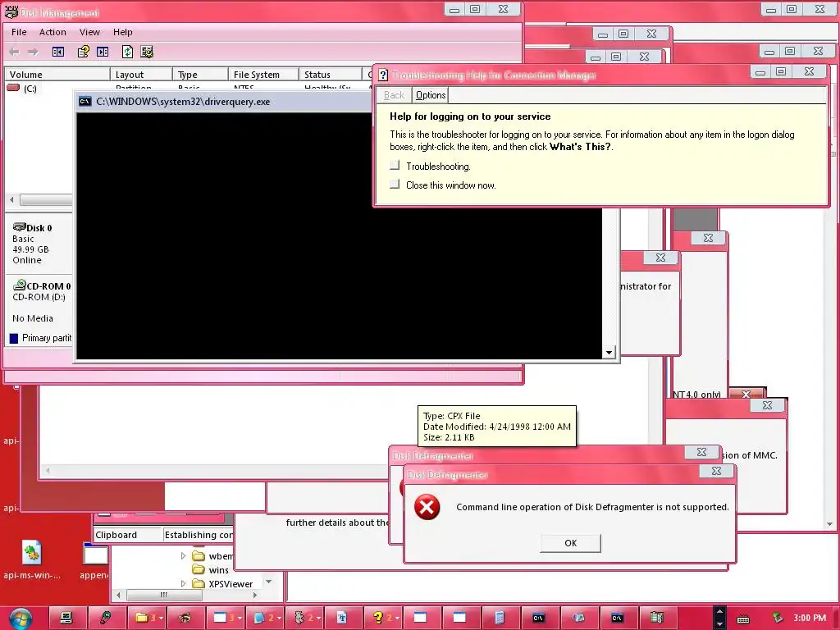840x630 pixels.
Task: Click the folder group taskbar button
Action: pyautogui.click(x=146, y=618)
